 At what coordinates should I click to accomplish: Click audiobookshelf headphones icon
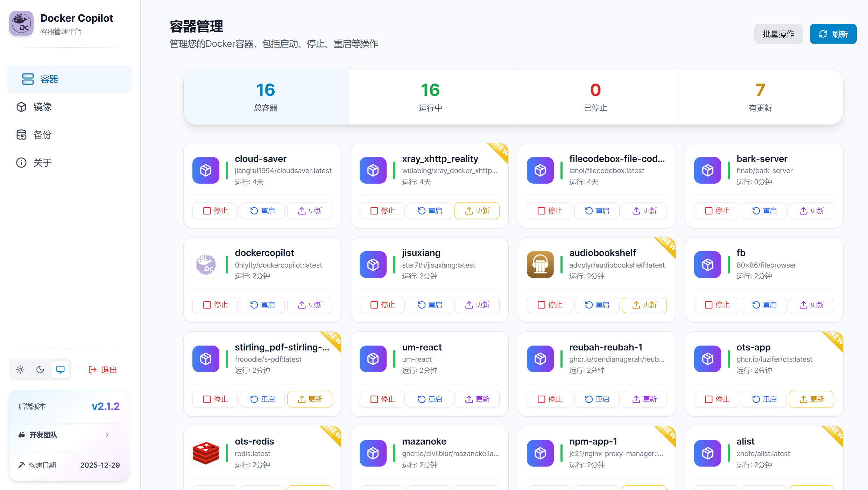540,264
